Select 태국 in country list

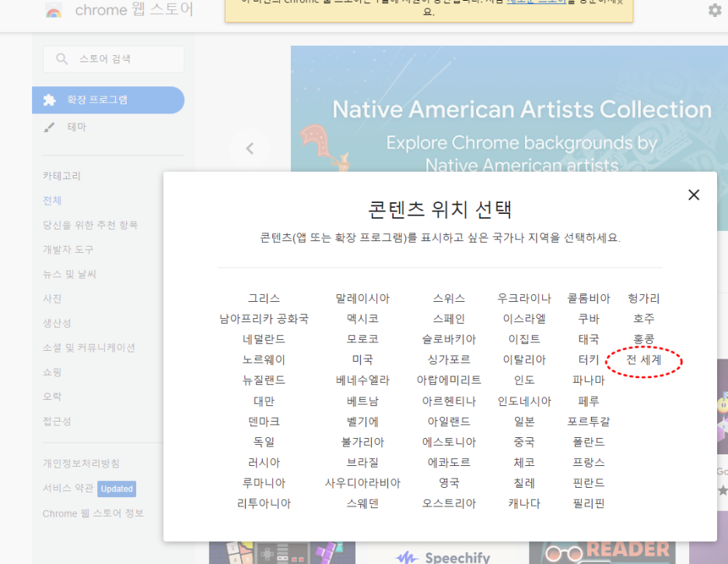589,339
